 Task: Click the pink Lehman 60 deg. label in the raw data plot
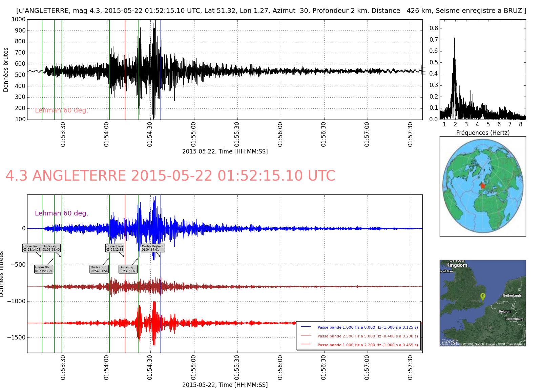click(x=61, y=110)
